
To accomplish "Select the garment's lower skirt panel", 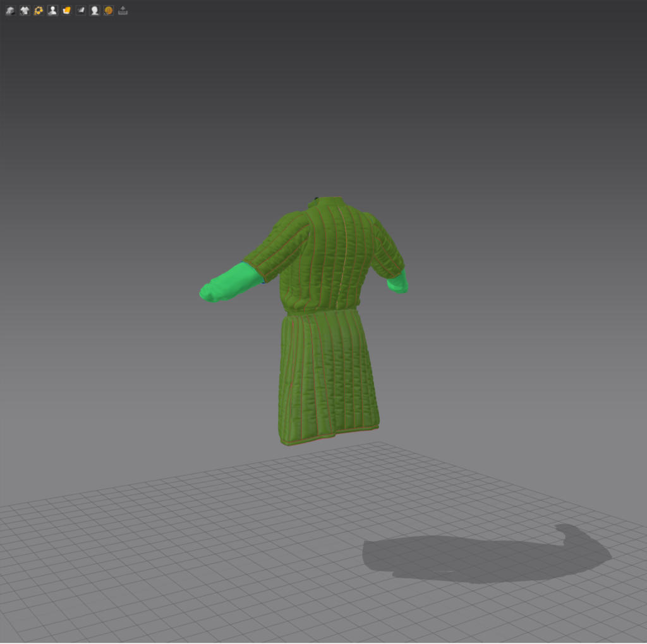I will [328, 378].
